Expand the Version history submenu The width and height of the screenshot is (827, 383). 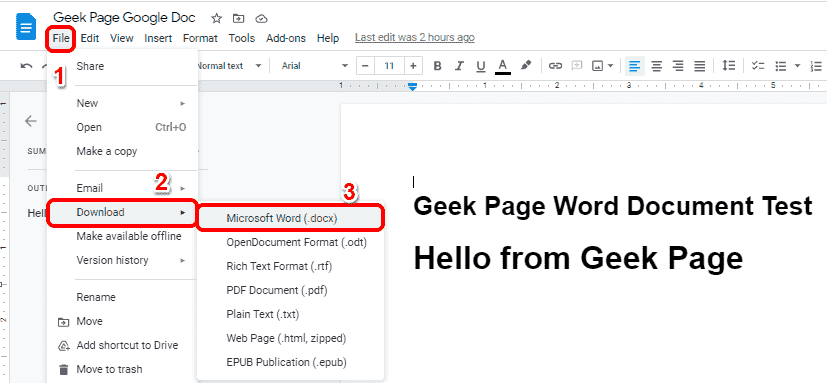pyautogui.click(x=122, y=260)
